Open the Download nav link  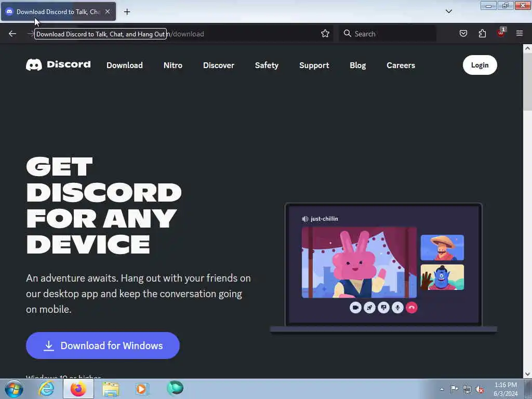pos(125,65)
